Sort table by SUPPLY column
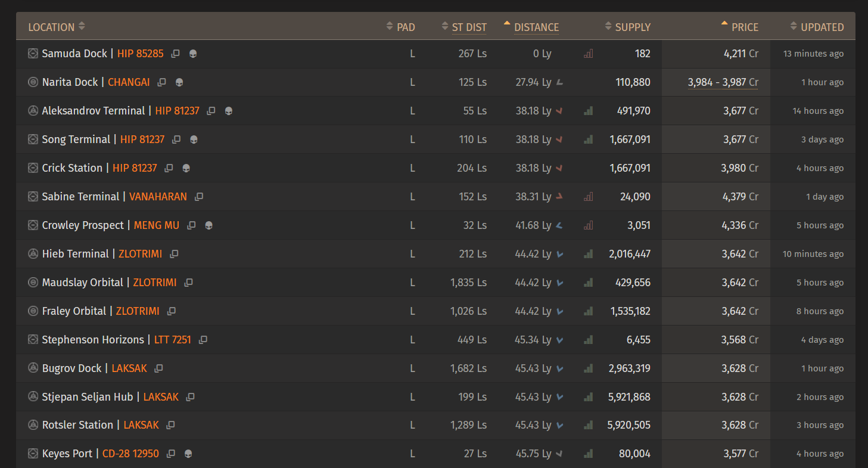 coord(627,27)
